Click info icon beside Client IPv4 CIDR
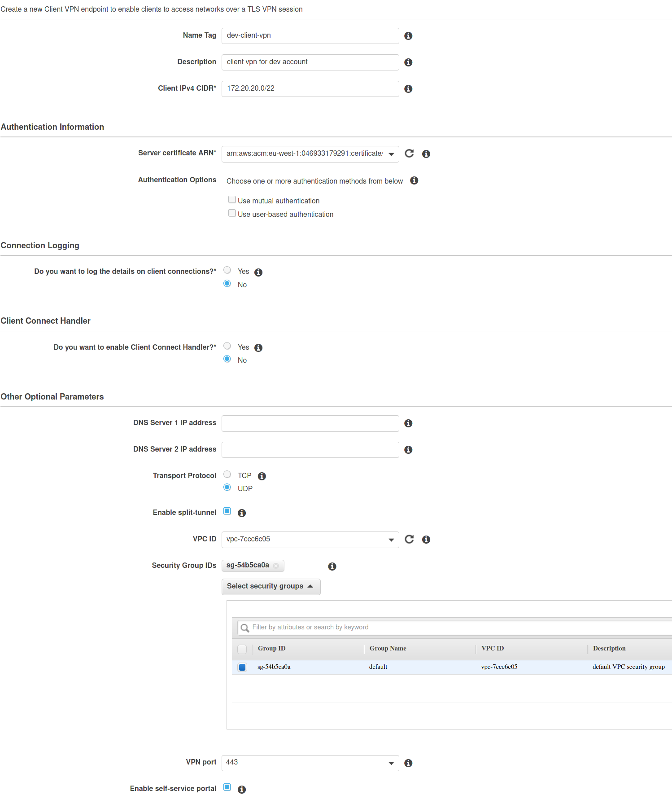Image resolution: width=672 pixels, height=804 pixels. pyautogui.click(x=408, y=89)
